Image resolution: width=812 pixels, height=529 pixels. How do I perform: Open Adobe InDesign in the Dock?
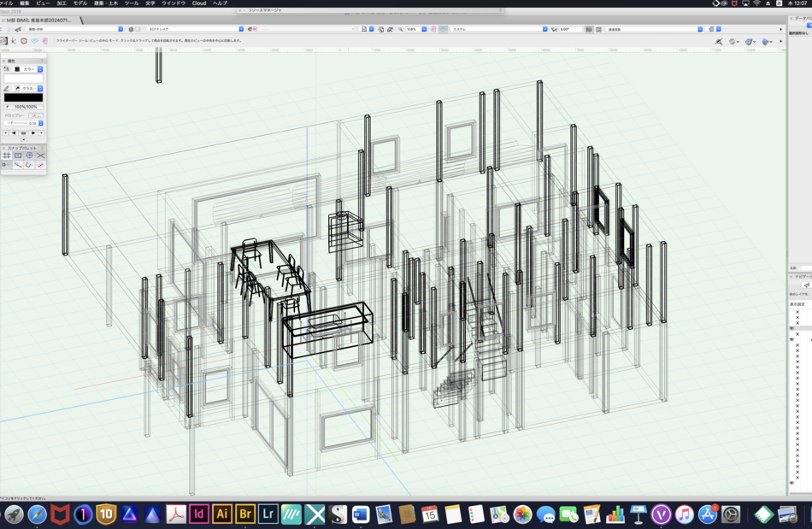pos(198,514)
